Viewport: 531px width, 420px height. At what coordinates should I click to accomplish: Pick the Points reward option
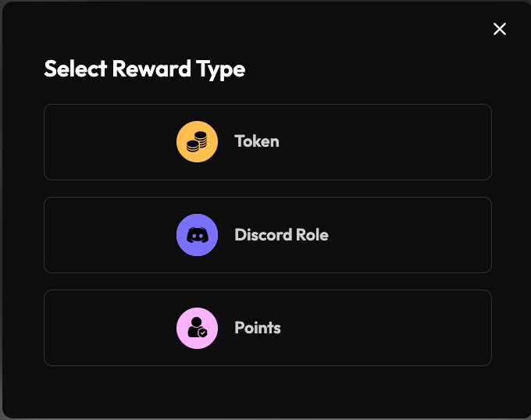[267, 328]
